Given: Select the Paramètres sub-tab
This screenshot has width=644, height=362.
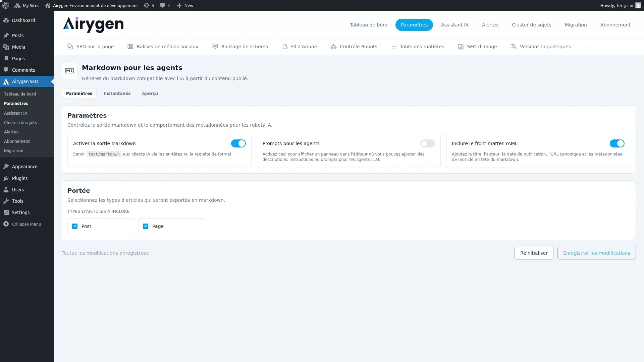Looking at the screenshot, I should tap(79, 94).
